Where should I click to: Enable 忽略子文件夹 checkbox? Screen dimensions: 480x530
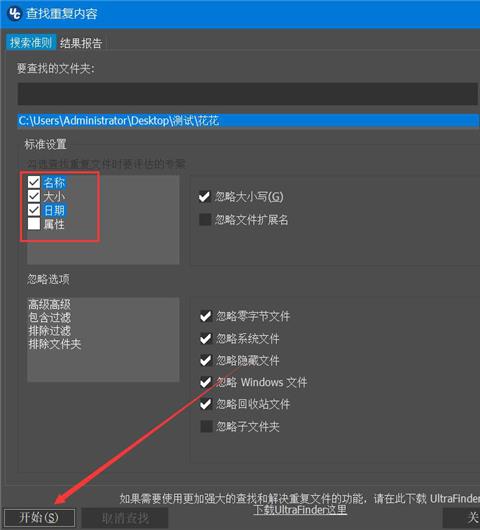[206, 427]
